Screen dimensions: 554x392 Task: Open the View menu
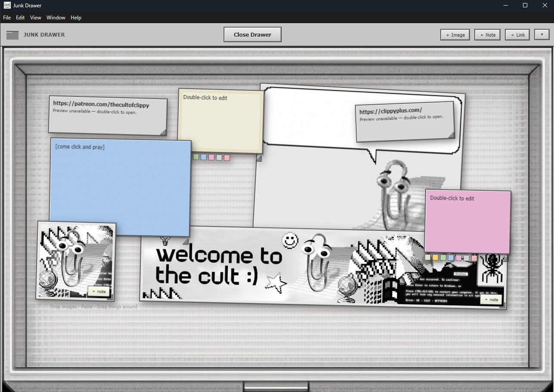point(36,18)
